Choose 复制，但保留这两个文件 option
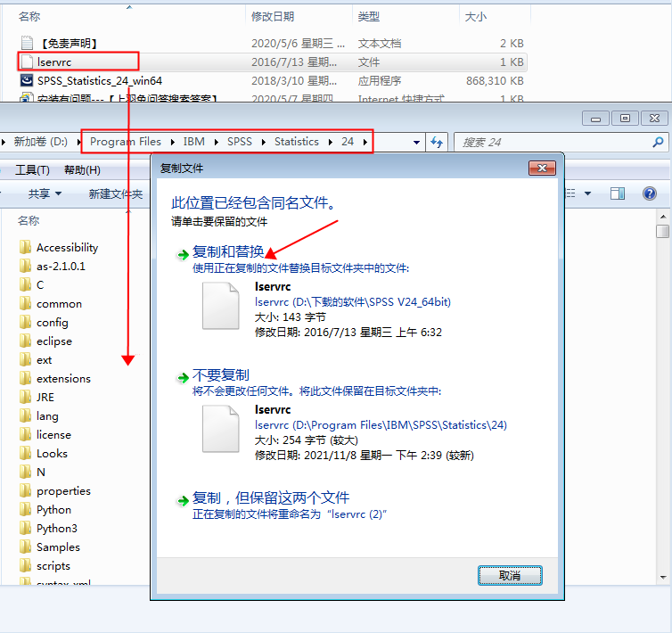The height and width of the screenshot is (633, 672). (271, 497)
